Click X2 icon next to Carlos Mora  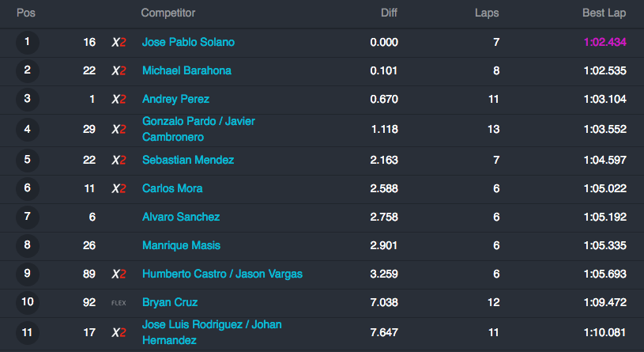[x=119, y=188]
